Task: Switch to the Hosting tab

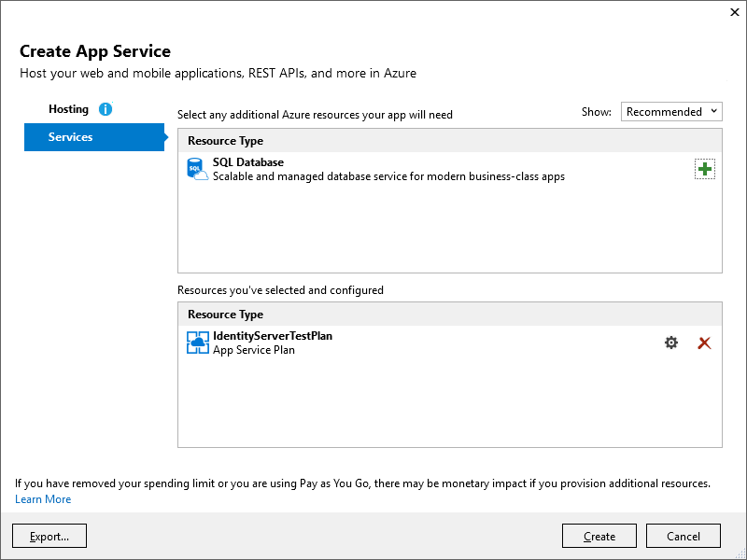Action: coord(68,109)
